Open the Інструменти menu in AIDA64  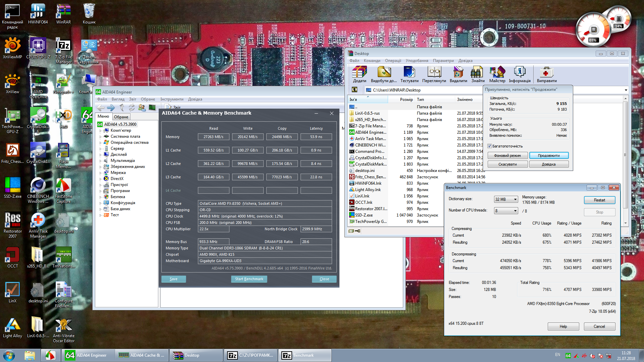(172, 99)
